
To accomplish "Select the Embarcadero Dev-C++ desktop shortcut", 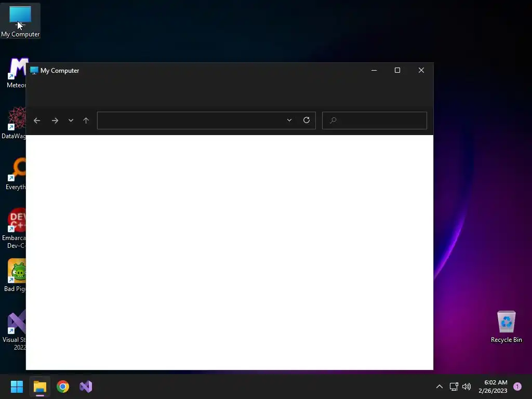I will click(x=14, y=229).
